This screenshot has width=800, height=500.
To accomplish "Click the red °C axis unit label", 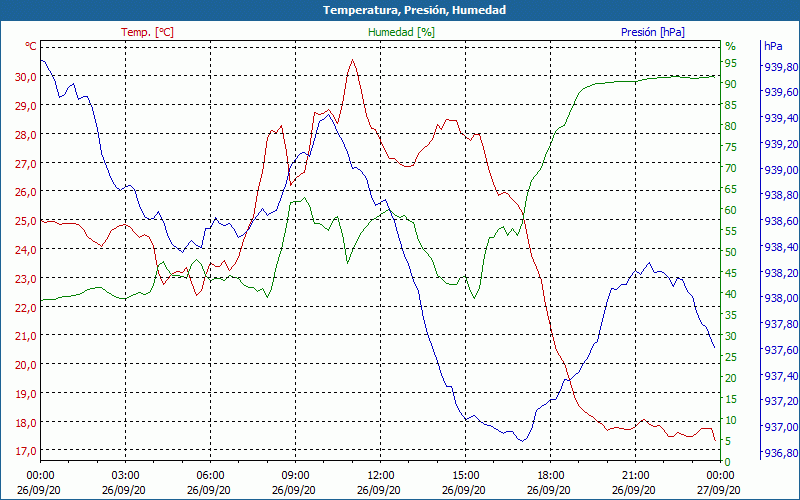I will [31, 46].
